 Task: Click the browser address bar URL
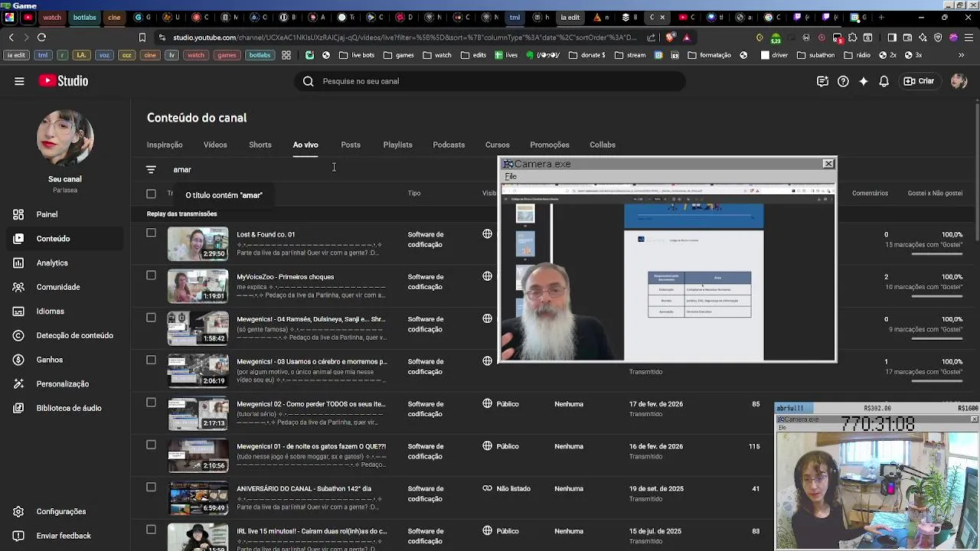click(x=404, y=37)
